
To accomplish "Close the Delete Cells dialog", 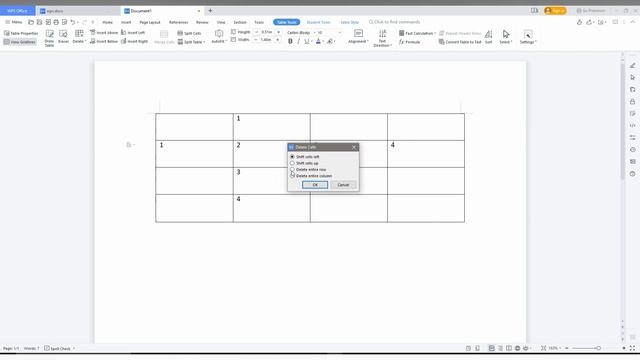I will 354,147.
